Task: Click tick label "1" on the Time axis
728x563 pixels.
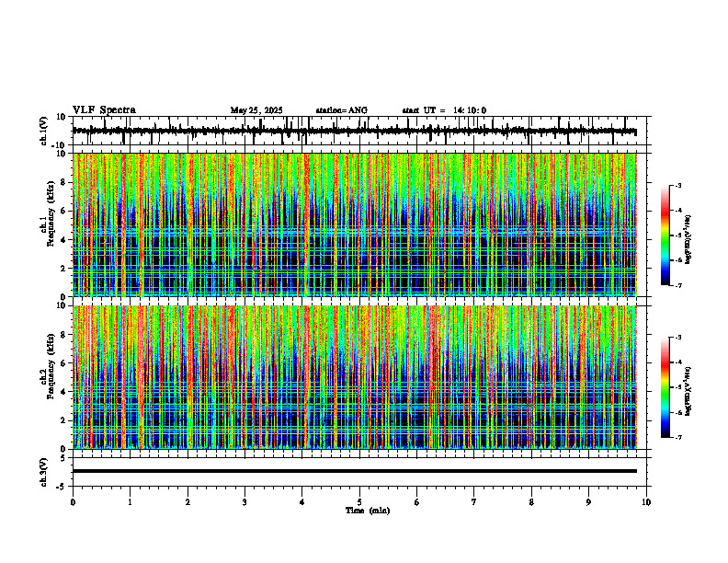Action: click(130, 502)
